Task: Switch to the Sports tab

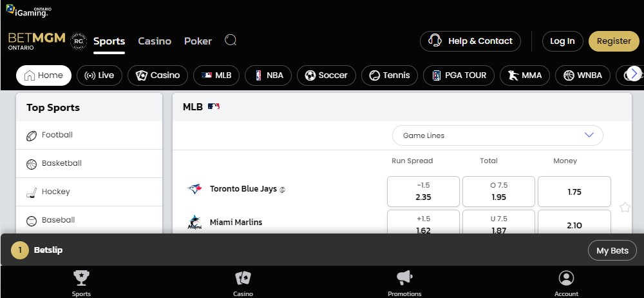Action: [109, 41]
